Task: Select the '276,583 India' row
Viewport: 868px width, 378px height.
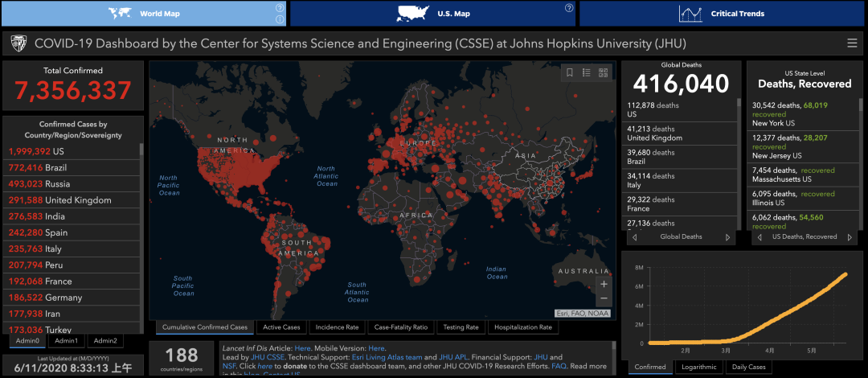Action: click(x=72, y=216)
